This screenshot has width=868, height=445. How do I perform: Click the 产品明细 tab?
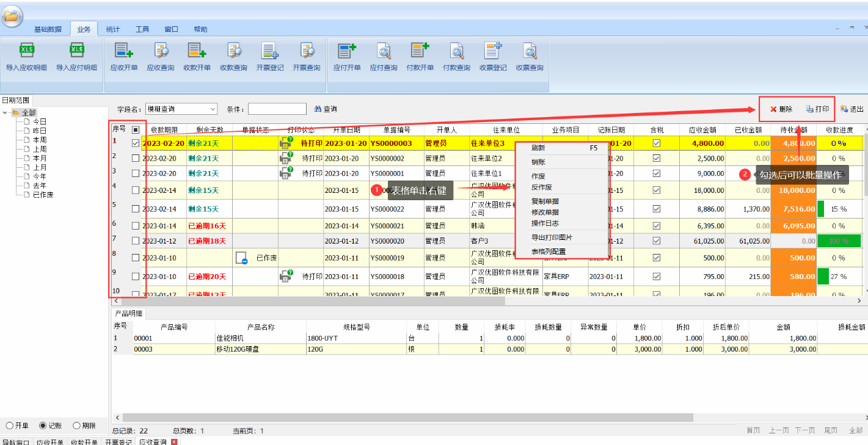point(128,314)
